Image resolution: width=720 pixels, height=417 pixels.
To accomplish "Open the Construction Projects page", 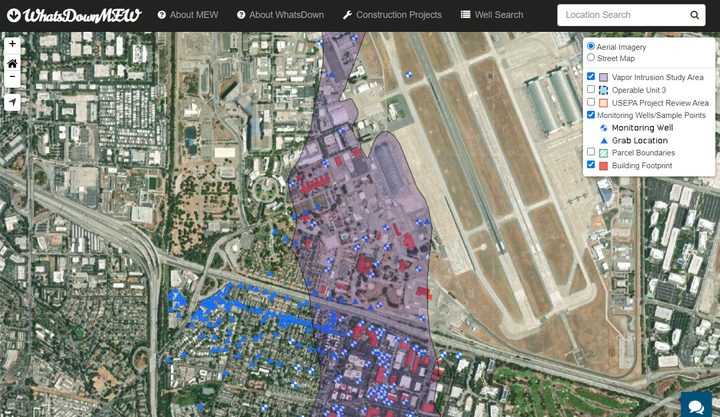I will coord(392,15).
